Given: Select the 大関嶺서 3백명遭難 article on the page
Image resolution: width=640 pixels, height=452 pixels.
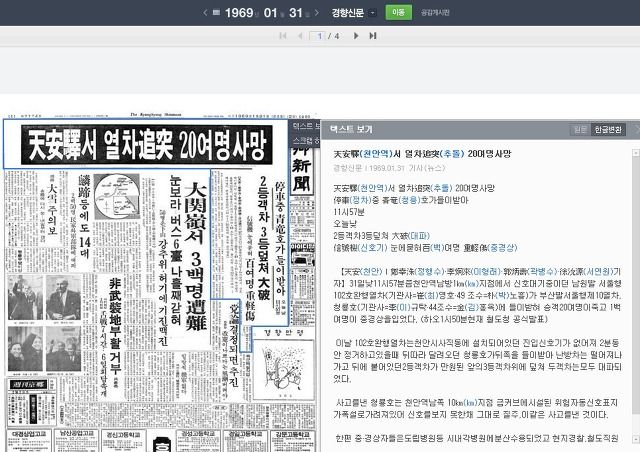Looking at the screenshot, I should (196, 256).
